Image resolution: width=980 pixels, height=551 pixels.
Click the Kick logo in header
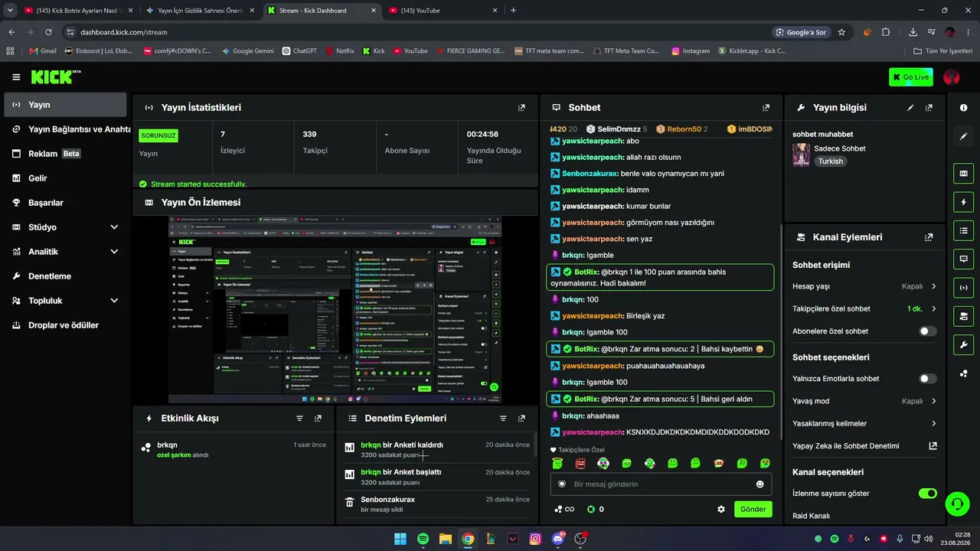click(55, 77)
